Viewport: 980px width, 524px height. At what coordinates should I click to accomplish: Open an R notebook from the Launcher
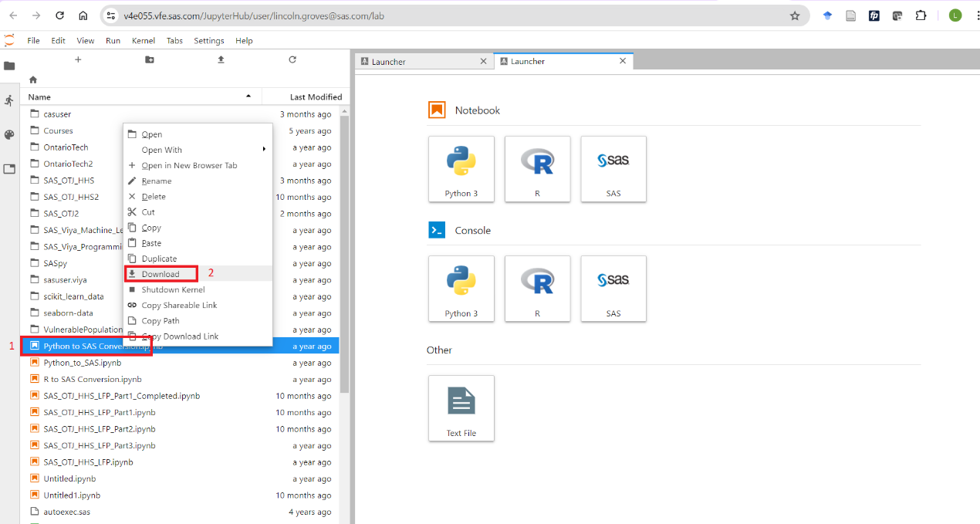[537, 169]
